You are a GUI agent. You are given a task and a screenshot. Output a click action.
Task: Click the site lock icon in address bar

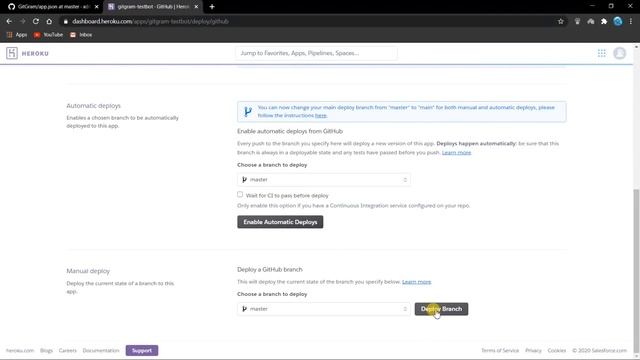[x=65, y=21]
